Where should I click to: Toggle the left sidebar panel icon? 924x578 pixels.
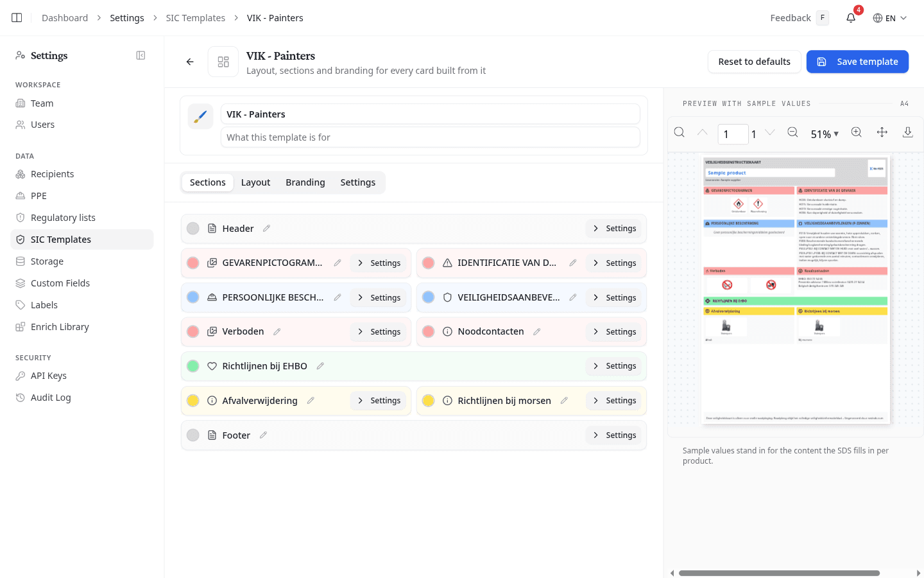17,18
